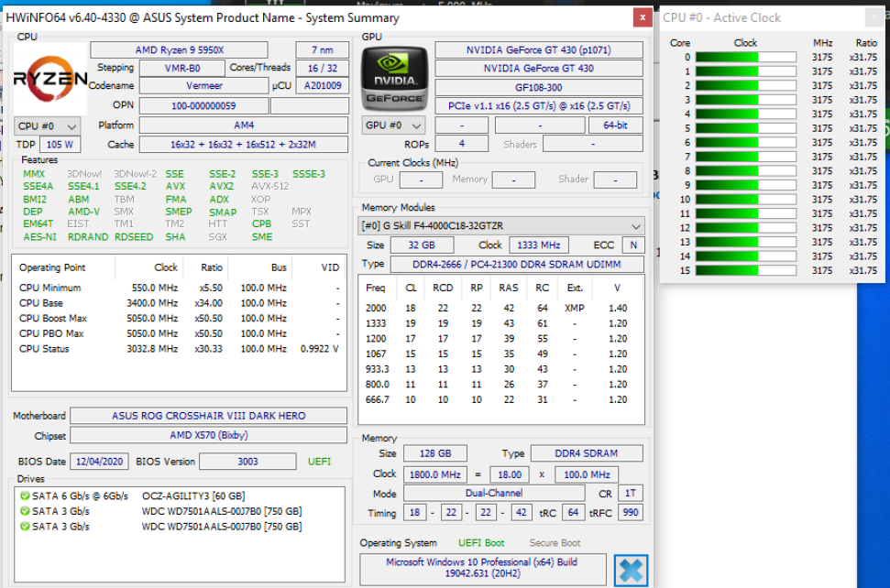This screenshot has height=588, width=890.
Task: Click the A201009 microcode field
Action: 322,85
